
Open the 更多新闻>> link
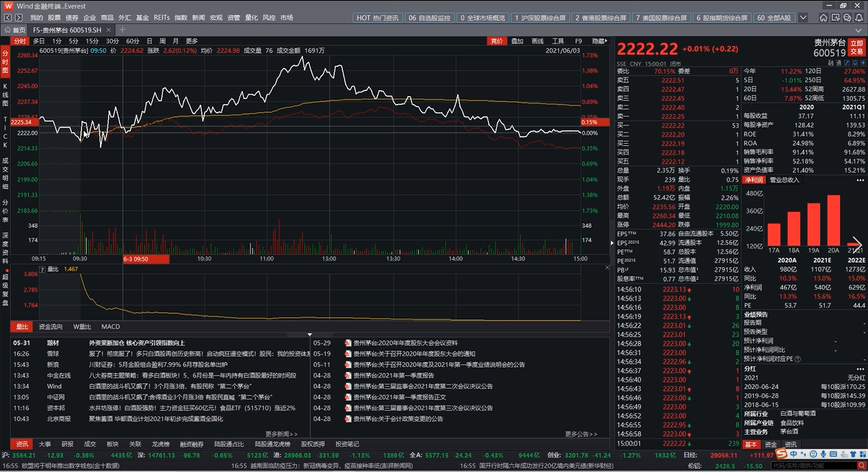coord(281,434)
